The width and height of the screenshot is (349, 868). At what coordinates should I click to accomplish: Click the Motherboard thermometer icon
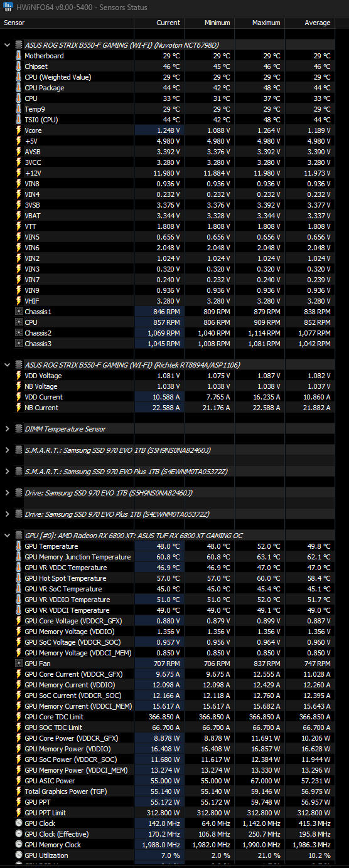[18, 56]
